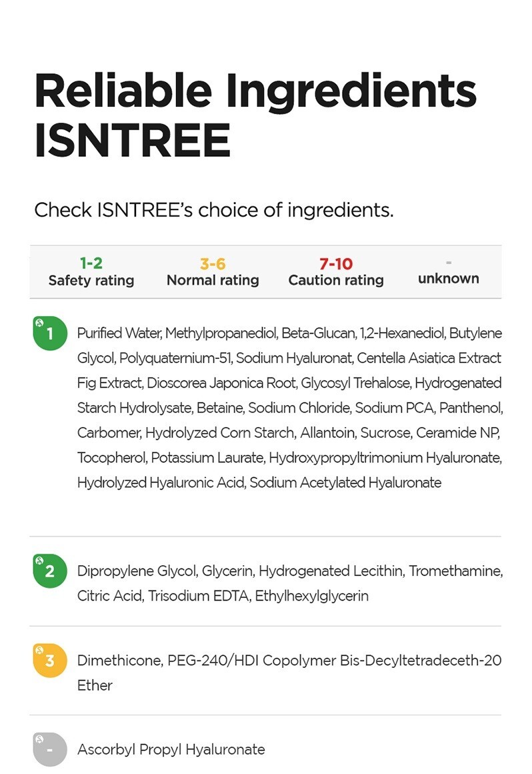Image resolution: width=532 pixels, height=774 pixels.
Task: Select the "3-6 Normal rating" legend item
Action: coord(213,272)
